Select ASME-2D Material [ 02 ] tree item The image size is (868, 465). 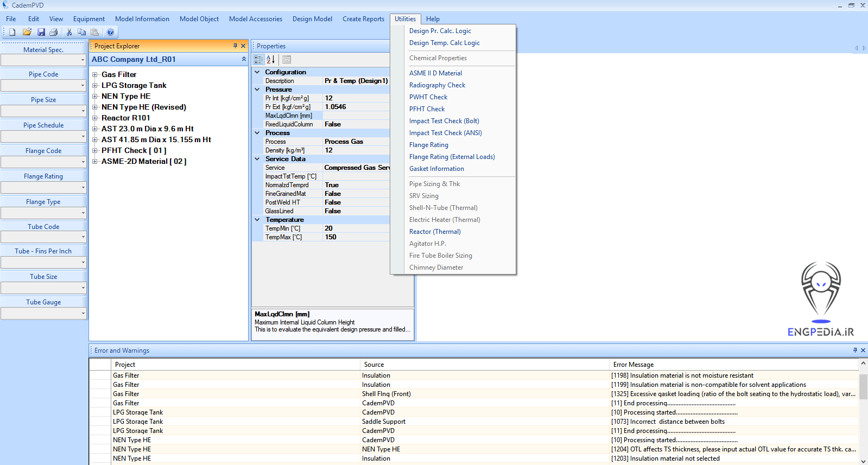point(144,161)
